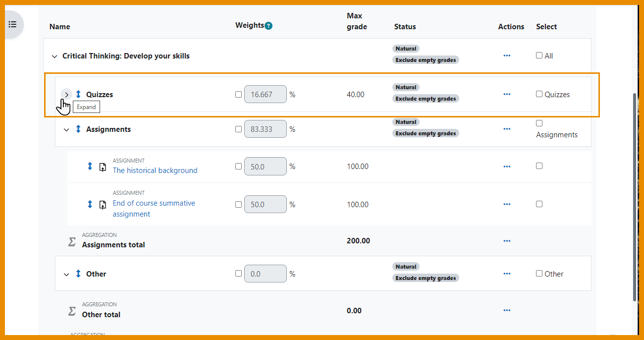Click the move icon beside Assignments category
644x340 pixels.
78,129
